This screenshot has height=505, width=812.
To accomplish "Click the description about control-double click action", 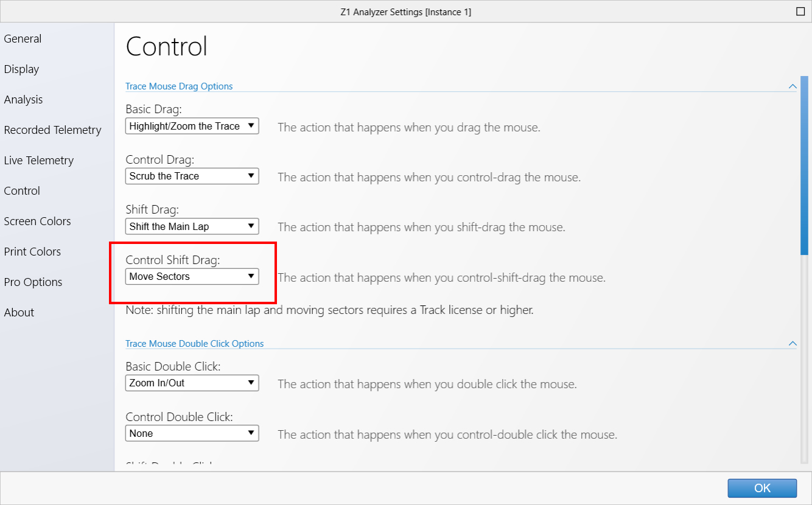I will pyautogui.click(x=447, y=435).
